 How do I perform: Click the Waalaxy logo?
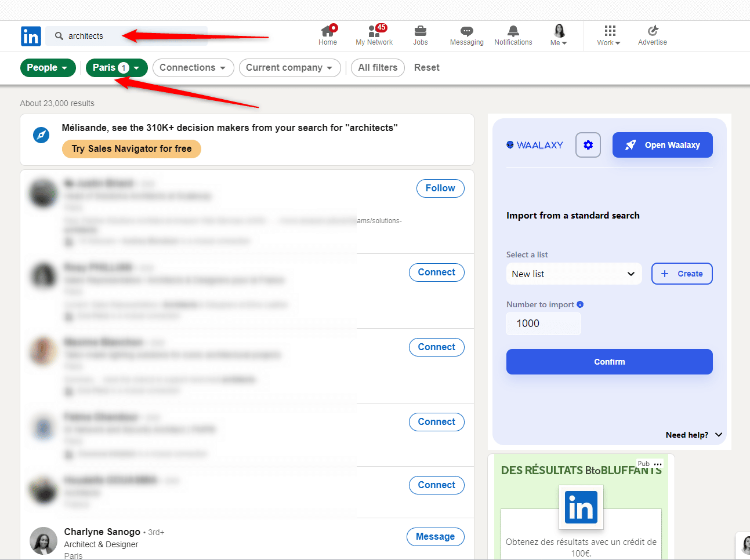(x=535, y=145)
